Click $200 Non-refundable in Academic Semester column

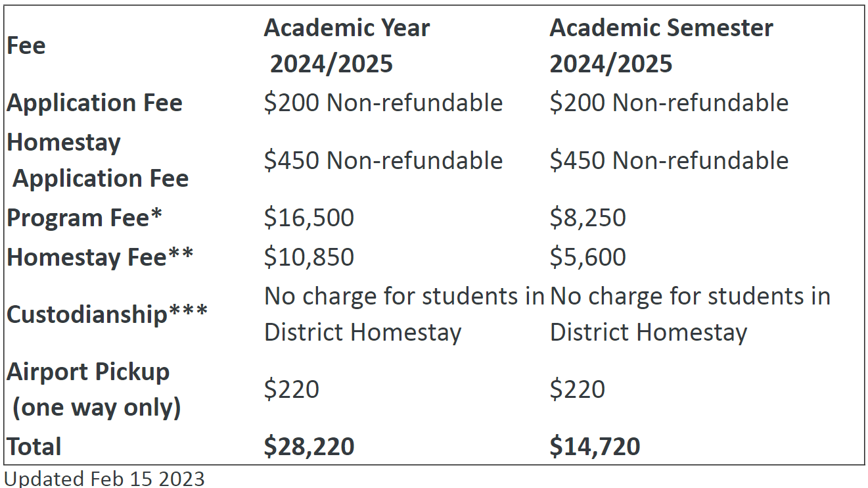coord(669,103)
